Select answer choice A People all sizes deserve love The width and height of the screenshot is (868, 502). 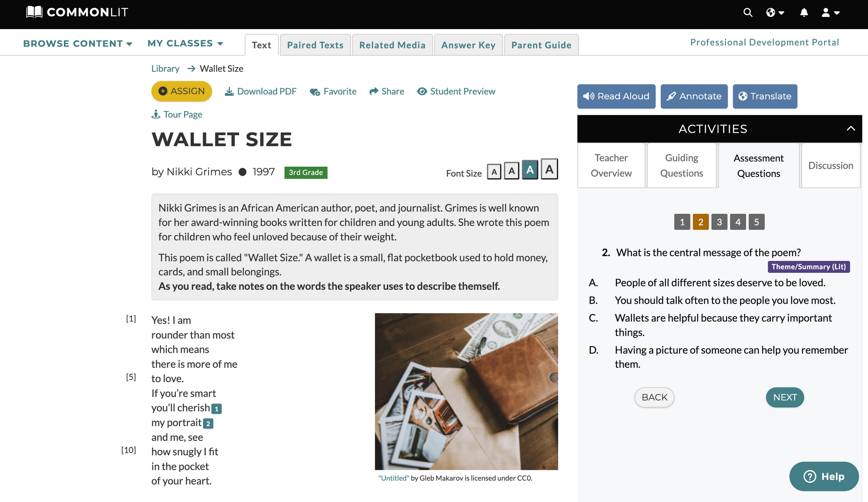720,282
